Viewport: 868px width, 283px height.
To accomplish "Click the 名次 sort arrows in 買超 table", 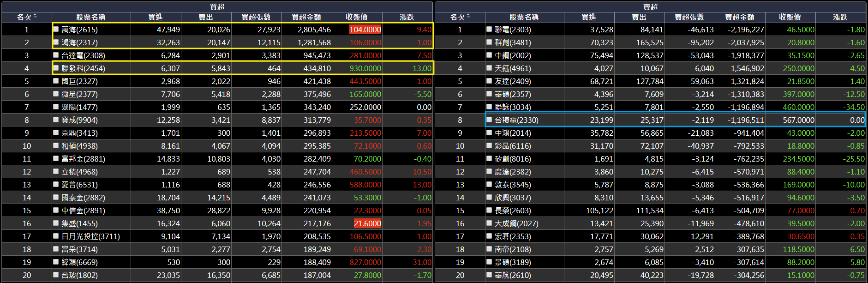I will [x=35, y=16].
